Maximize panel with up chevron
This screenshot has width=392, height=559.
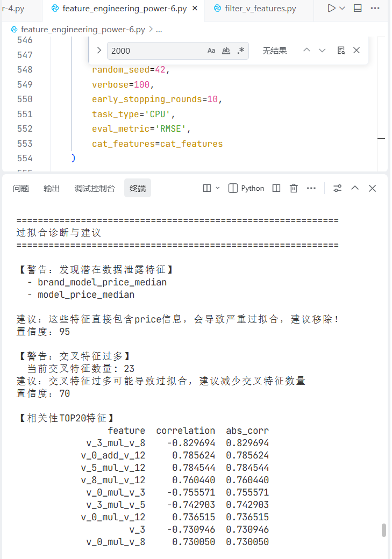pyautogui.click(x=355, y=188)
